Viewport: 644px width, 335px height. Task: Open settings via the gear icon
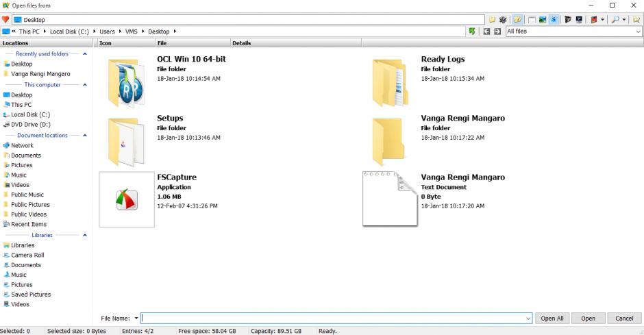click(503, 20)
